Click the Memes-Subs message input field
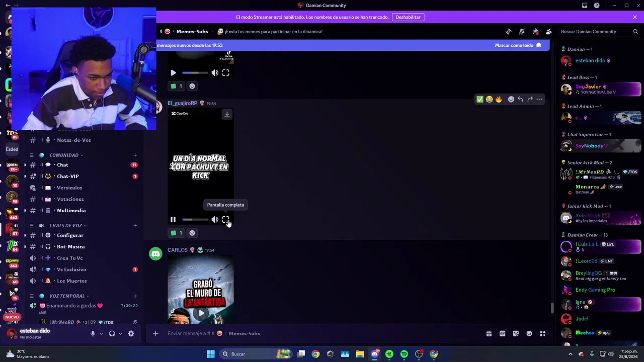The height and width of the screenshot is (362, 644). tap(322, 333)
